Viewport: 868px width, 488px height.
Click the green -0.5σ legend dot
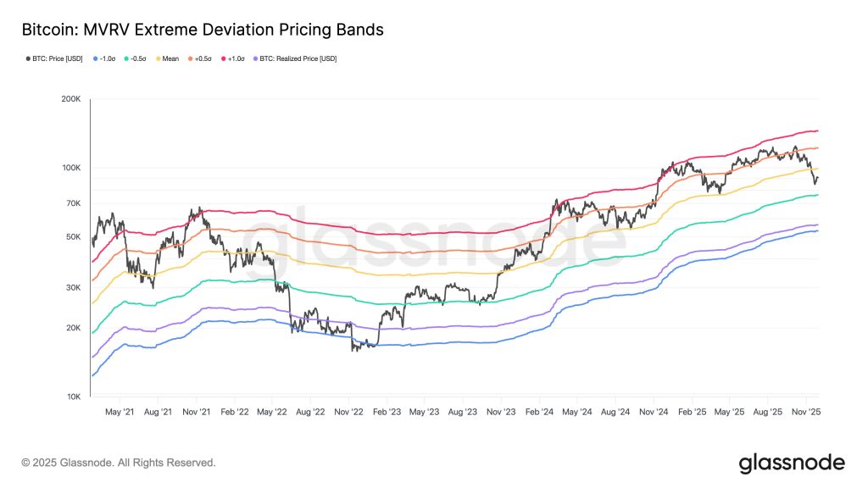(126, 58)
